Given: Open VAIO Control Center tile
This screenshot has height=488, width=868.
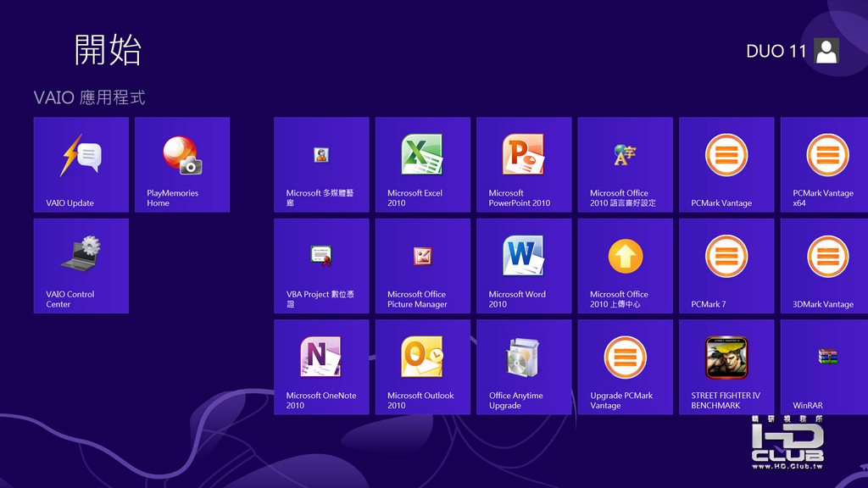Looking at the screenshot, I should 81,265.
